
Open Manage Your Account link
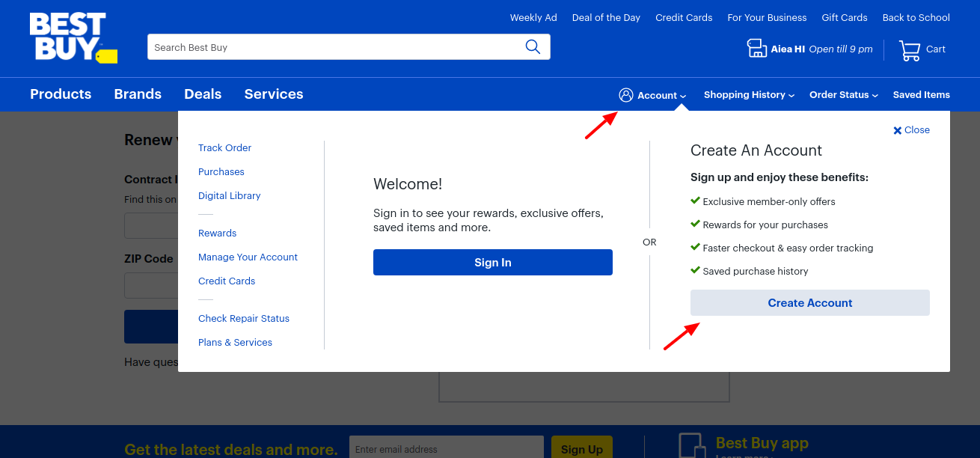pyautogui.click(x=248, y=257)
